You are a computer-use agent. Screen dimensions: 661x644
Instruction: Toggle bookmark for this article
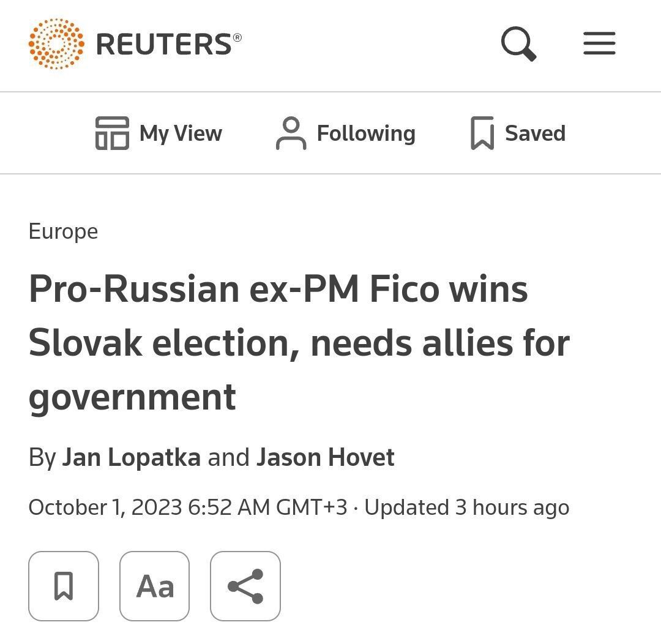[64, 586]
